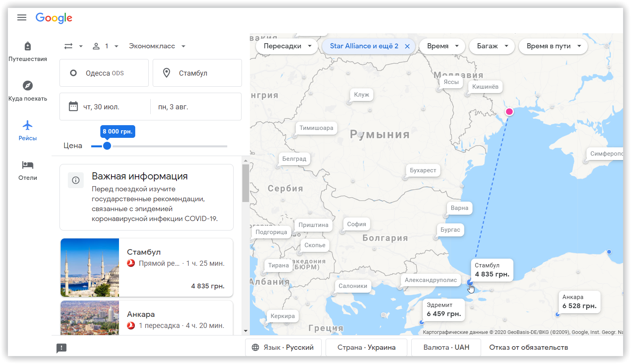The width and height of the screenshot is (631, 364).
Task: Open the Анкара destination card photo
Action: (x=90, y=318)
